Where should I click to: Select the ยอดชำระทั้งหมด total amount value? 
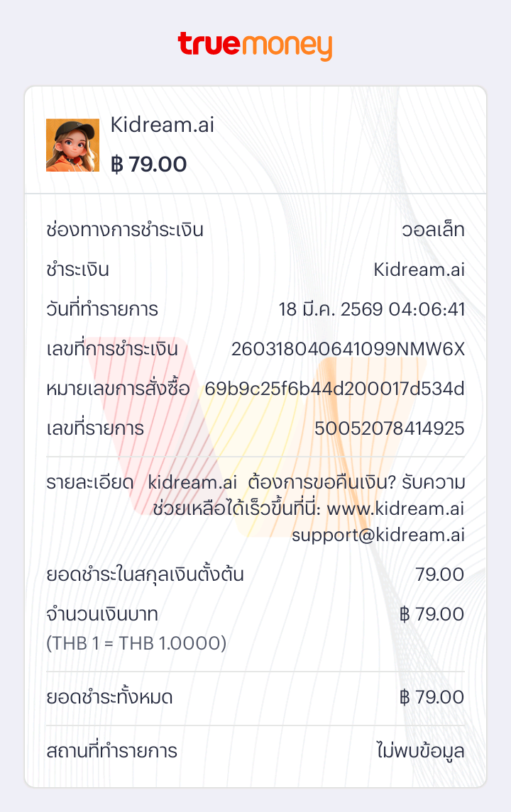[x=432, y=698]
